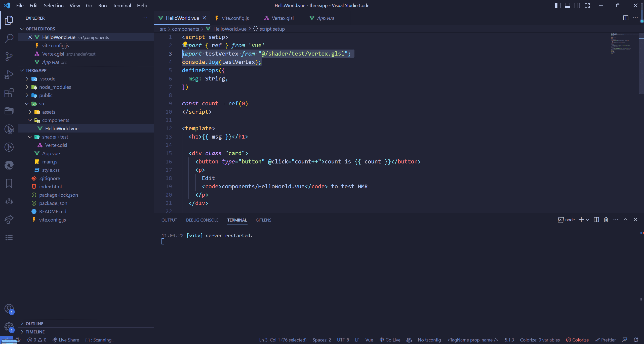Switch to the Debug Console tab
The height and width of the screenshot is (344, 644).
pyautogui.click(x=202, y=220)
